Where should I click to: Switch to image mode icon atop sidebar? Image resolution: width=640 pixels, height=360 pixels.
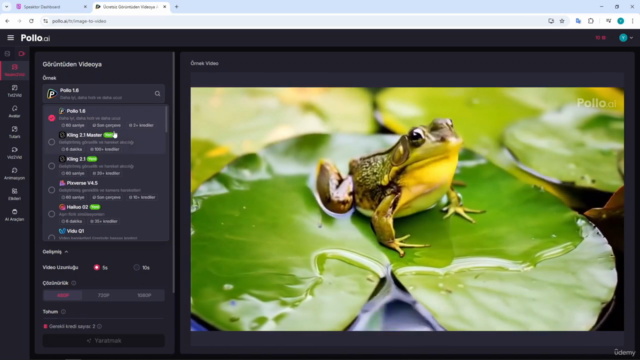tap(7, 53)
